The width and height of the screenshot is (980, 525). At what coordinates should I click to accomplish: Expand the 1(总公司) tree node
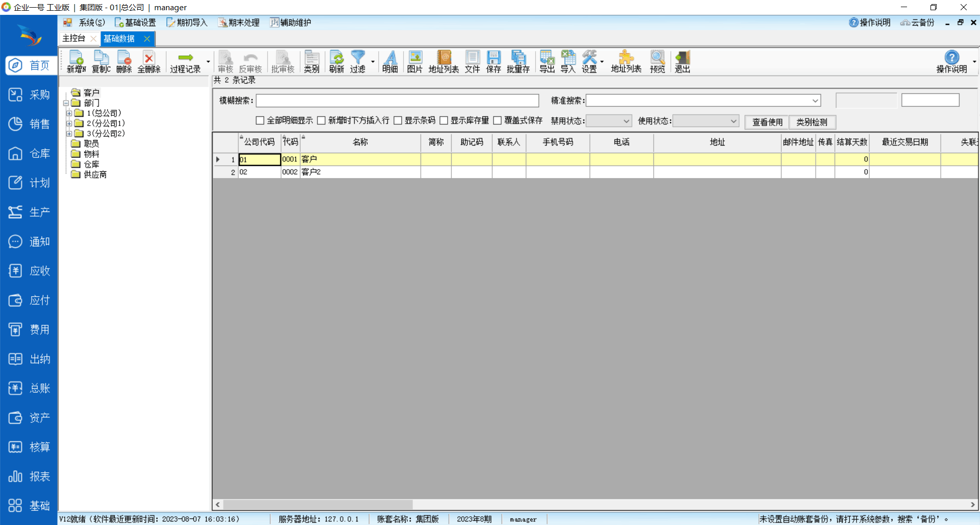click(x=68, y=113)
